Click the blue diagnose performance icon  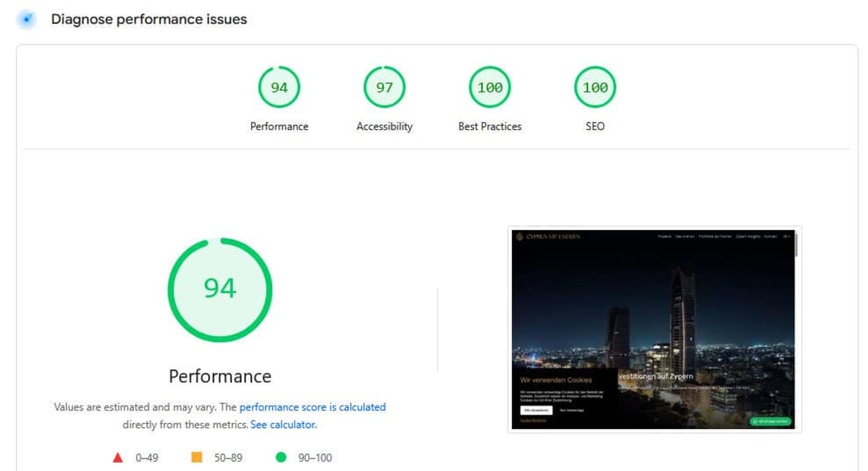coord(27,19)
